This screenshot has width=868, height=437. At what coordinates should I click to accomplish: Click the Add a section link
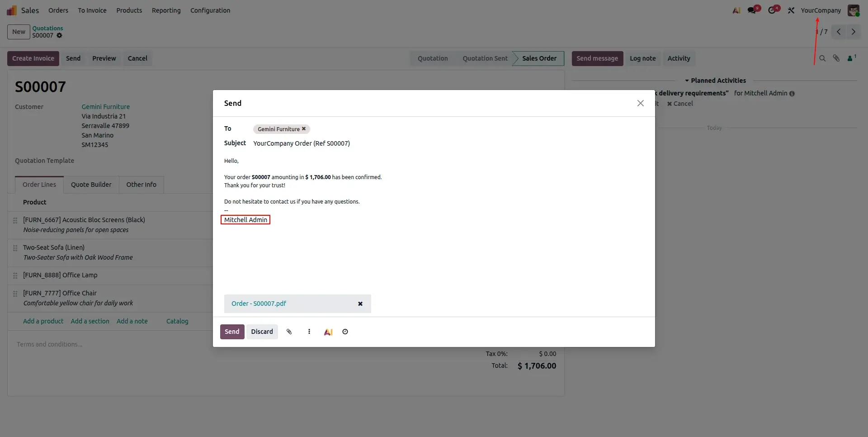click(x=90, y=321)
